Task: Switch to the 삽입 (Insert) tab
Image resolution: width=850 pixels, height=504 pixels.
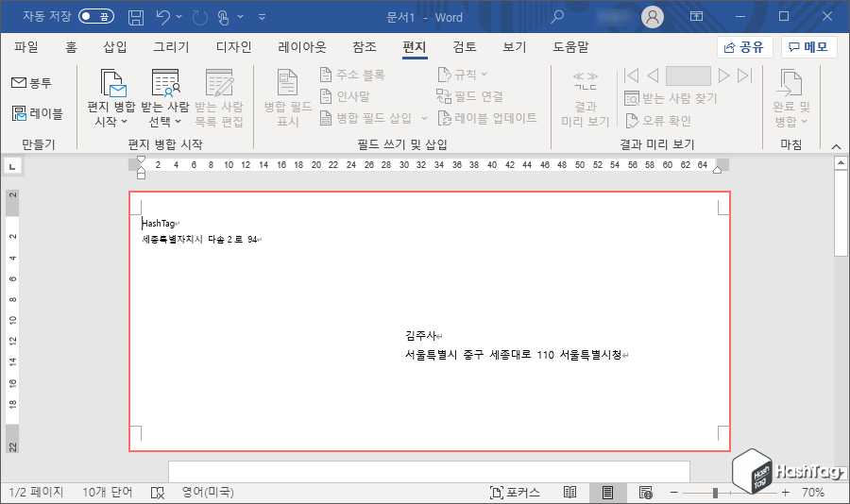Action: (x=115, y=47)
